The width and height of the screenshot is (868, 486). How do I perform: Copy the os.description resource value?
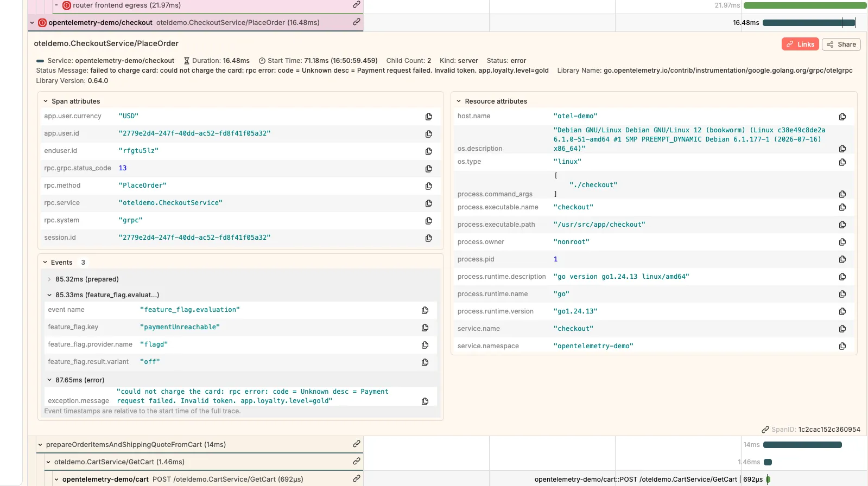pyautogui.click(x=842, y=149)
